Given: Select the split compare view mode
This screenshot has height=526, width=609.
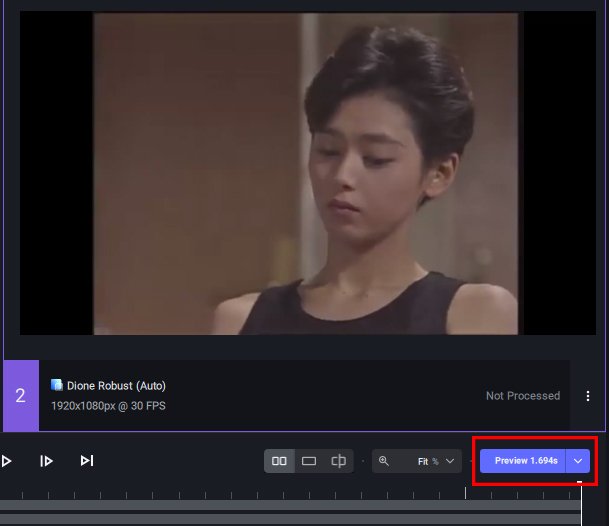Looking at the screenshot, I should click(338, 461).
